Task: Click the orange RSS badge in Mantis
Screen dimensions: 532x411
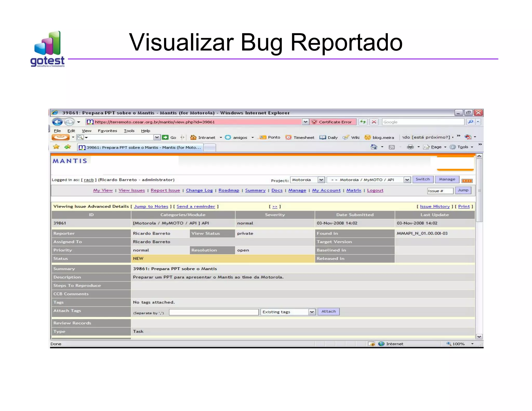Action: (x=467, y=181)
